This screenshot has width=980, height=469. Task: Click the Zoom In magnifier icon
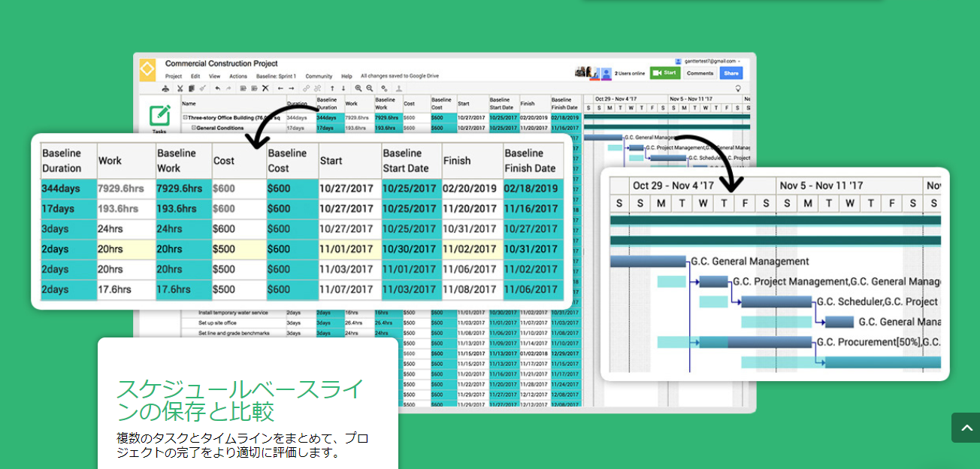[x=358, y=88]
